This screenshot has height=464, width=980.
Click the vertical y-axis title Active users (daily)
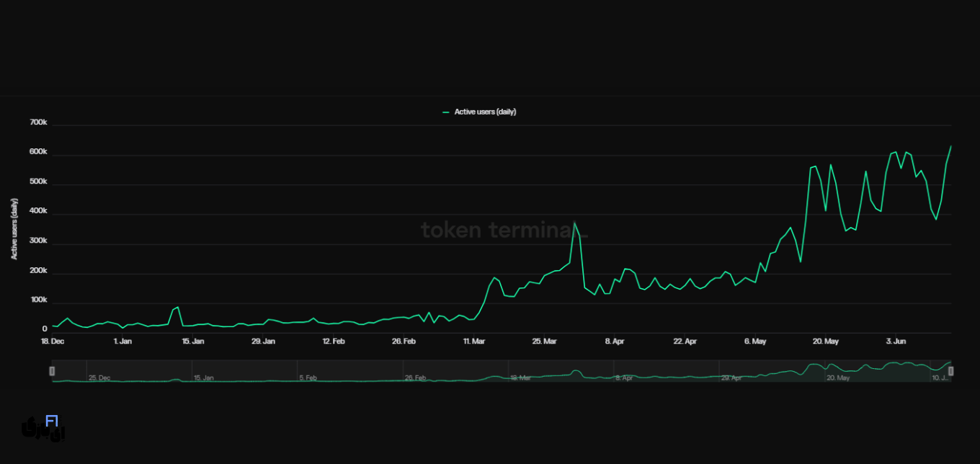(x=14, y=228)
